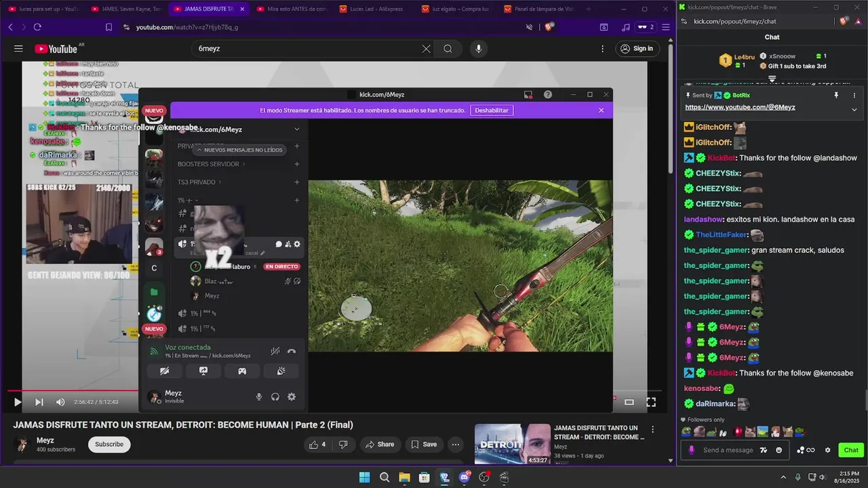868x488 pixels.
Task: Click Deshabilitar in the Streamer mode banner
Action: [492, 110]
